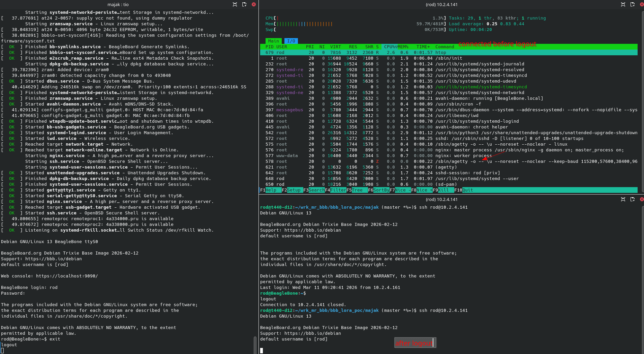Detach the htop terminal pane

[x=632, y=4]
